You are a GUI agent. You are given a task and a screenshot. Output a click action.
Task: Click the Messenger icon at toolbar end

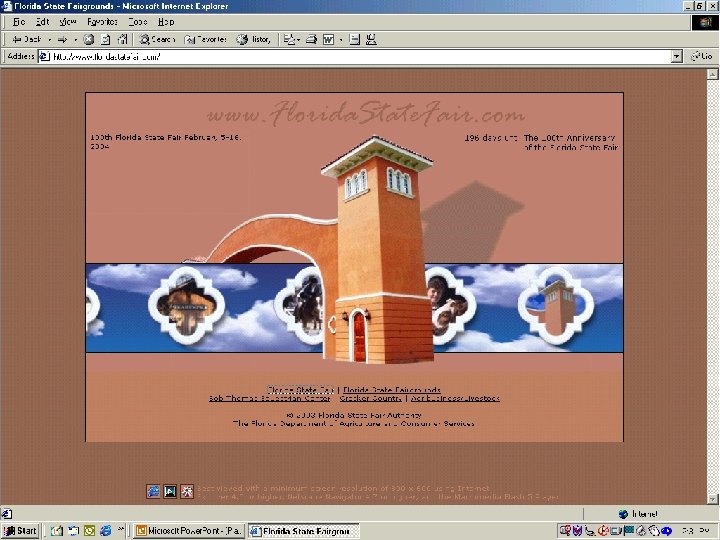pos(371,39)
